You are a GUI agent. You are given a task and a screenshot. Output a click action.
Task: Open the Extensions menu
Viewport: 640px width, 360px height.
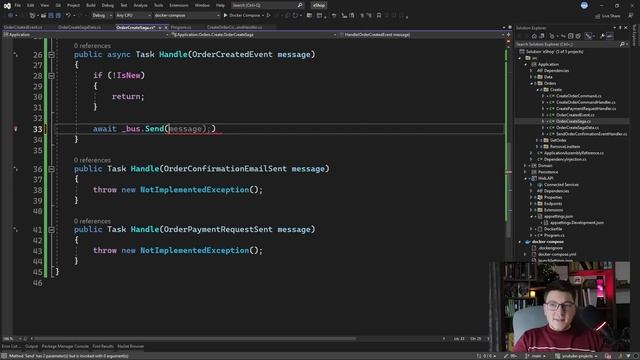(x=179, y=5)
